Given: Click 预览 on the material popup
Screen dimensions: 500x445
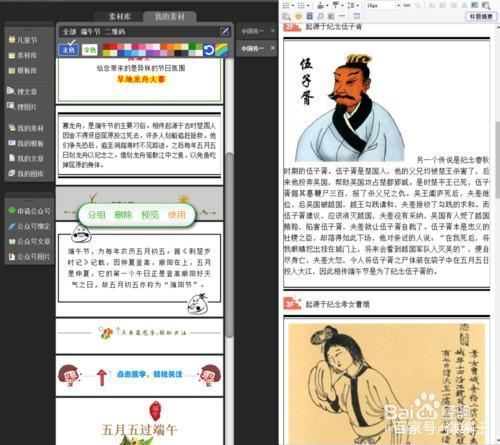Looking at the screenshot, I should (x=150, y=215).
